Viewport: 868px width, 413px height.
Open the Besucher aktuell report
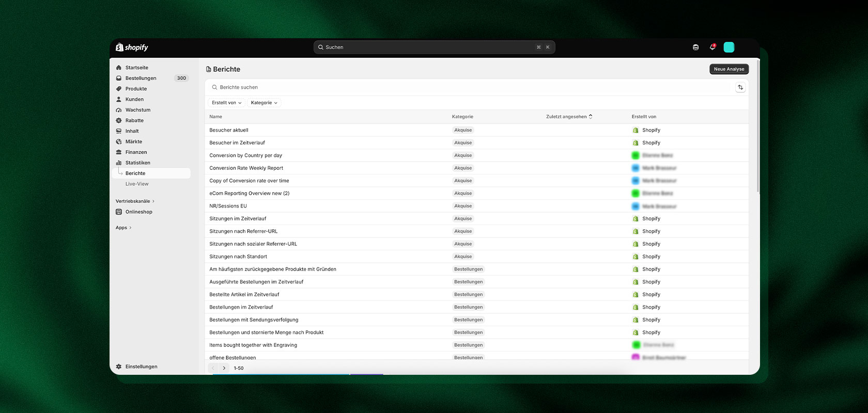click(x=229, y=130)
